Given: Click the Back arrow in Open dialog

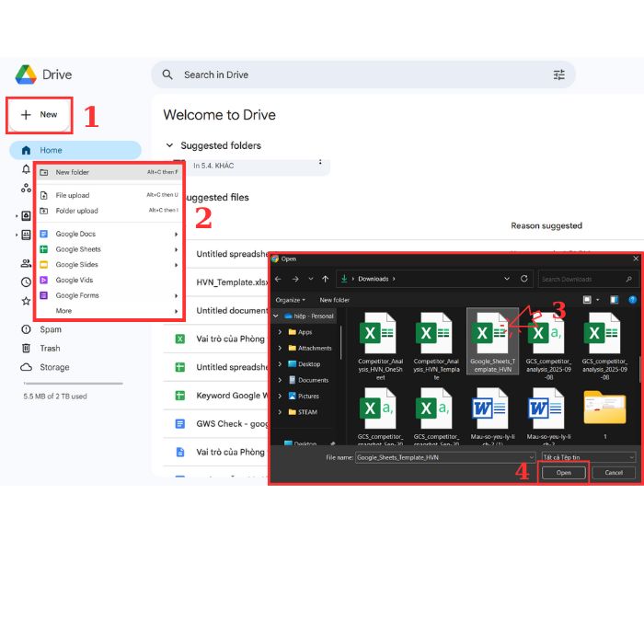Looking at the screenshot, I should (278, 280).
